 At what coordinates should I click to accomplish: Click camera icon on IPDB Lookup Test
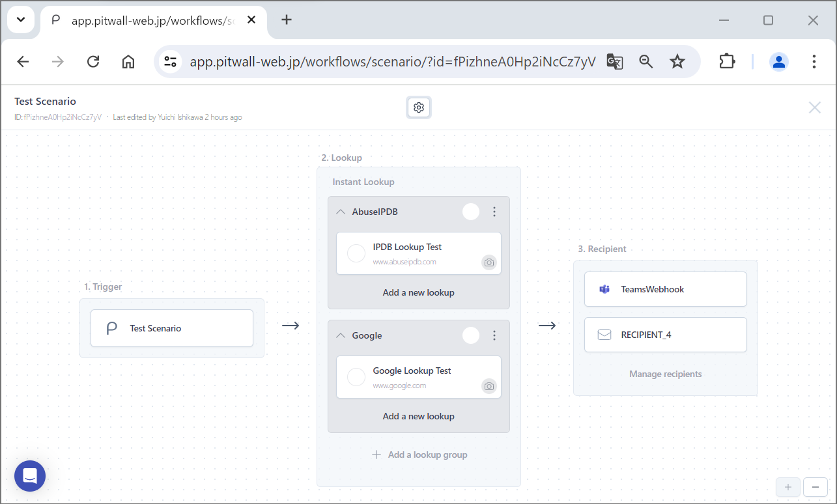pyautogui.click(x=489, y=262)
